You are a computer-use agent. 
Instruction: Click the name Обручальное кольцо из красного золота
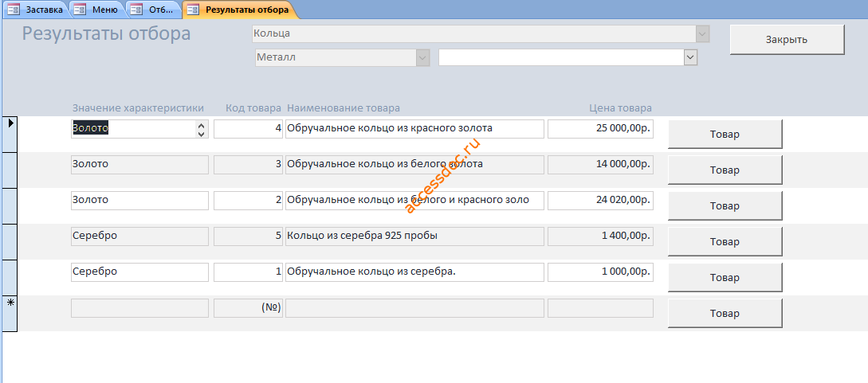click(414, 129)
